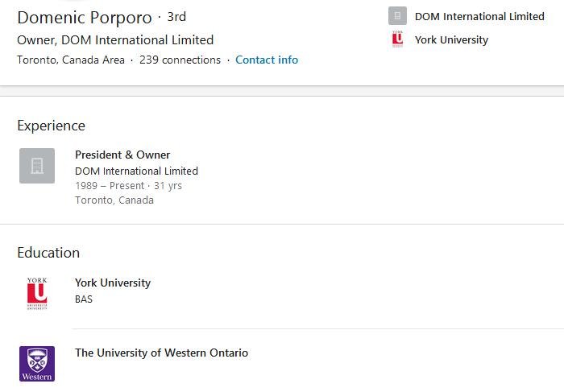Open the Contact info link

point(267,60)
